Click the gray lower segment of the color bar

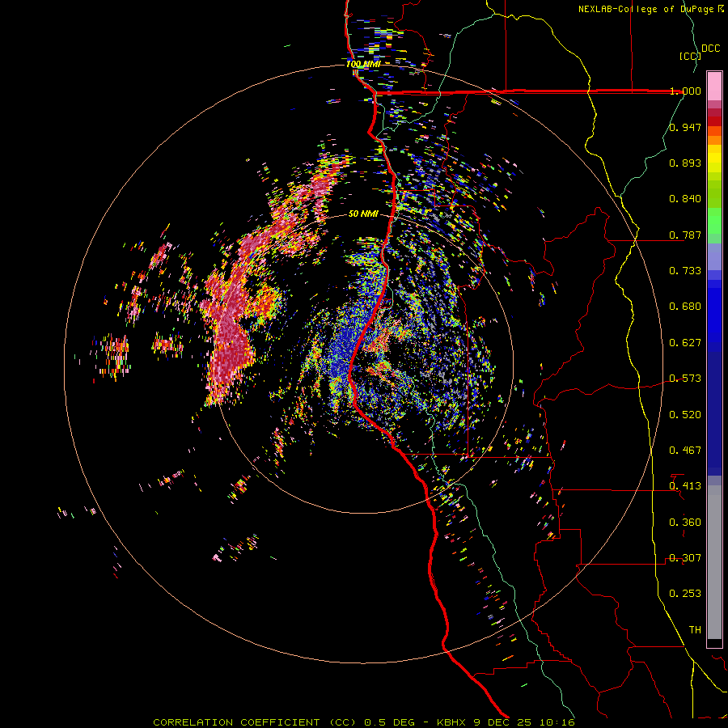pyautogui.click(x=714, y=562)
